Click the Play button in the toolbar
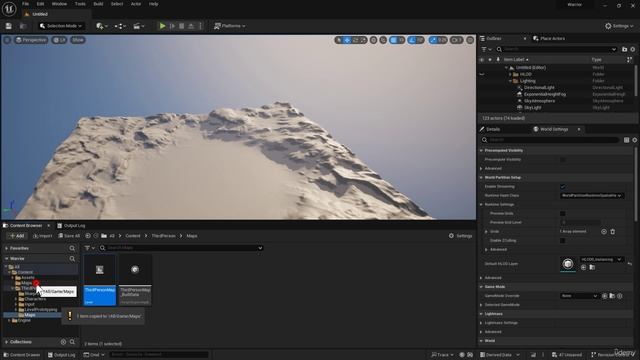This screenshot has height=360, width=640. [x=162, y=26]
